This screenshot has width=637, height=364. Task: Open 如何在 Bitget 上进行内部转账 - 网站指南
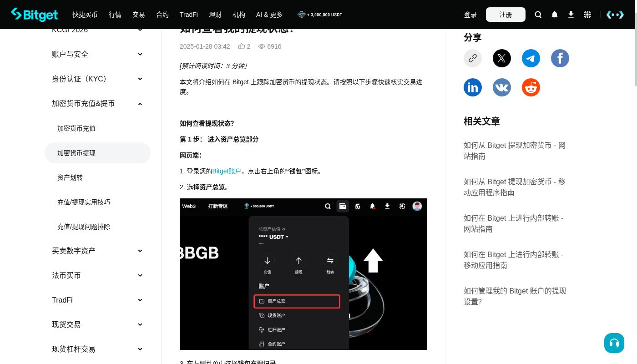[514, 223]
